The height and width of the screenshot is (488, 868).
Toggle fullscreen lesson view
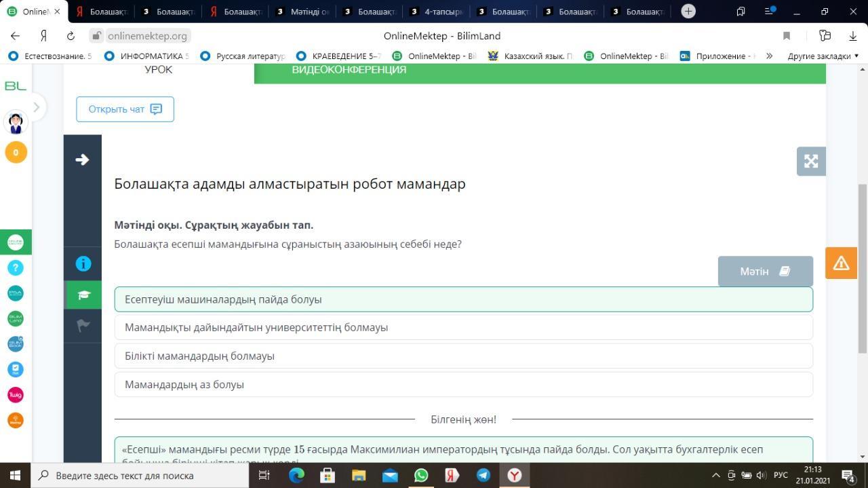811,161
